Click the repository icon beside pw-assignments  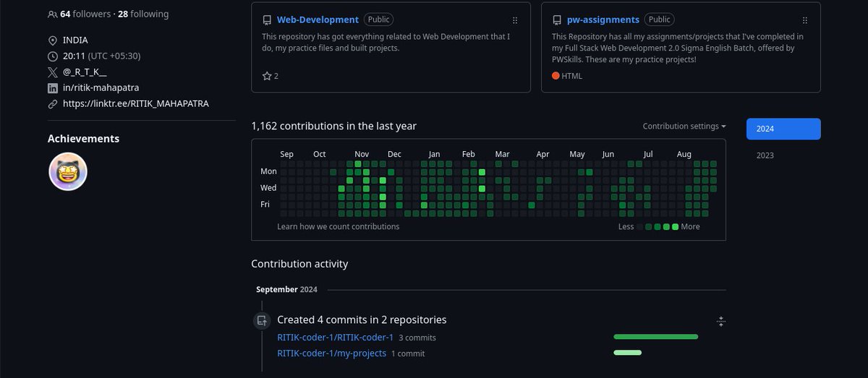coord(557,20)
